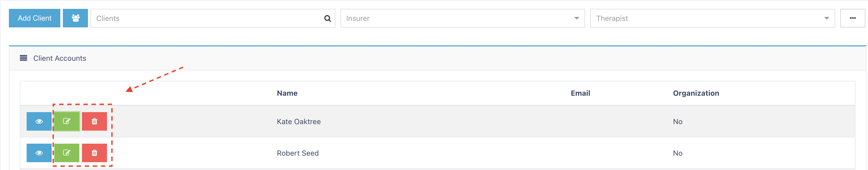Open the Insurer dropdown
This screenshot has height=170, width=868.
[462, 18]
